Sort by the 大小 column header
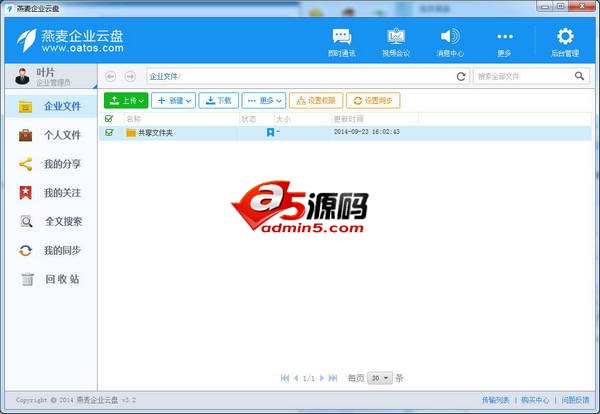600x414 pixels. click(283, 119)
